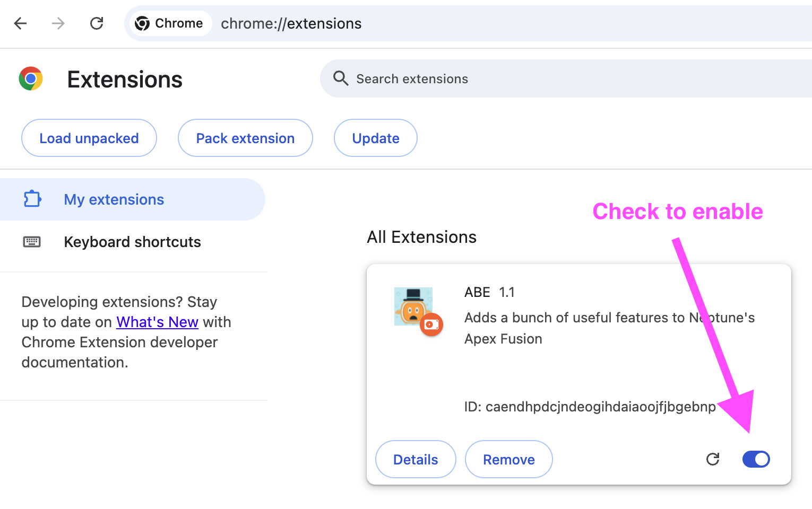Click the magnifying glass search icon

341,78
